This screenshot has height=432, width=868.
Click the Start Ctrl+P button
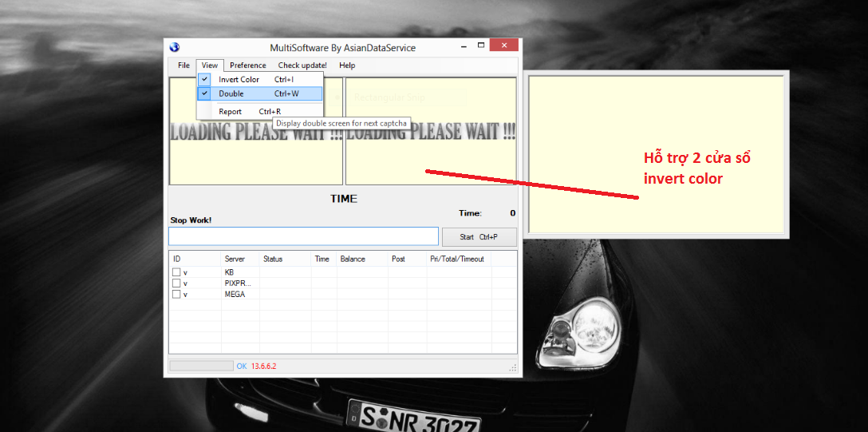[x=479, y=236]
